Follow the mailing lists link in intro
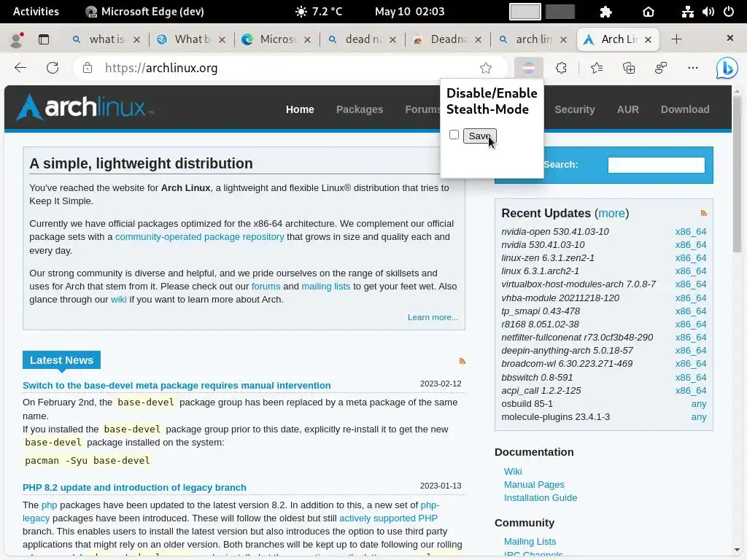The height and width of the screenshot is (560, 747). [326, 286]
